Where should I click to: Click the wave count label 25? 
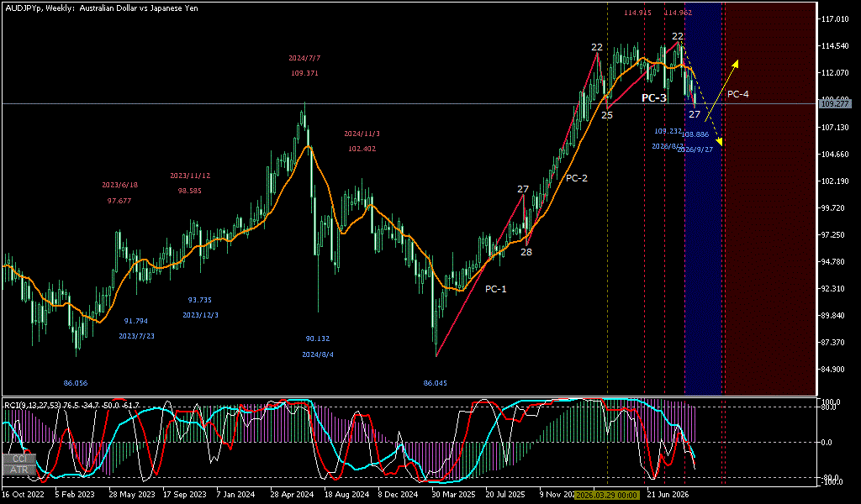[607, 115]
